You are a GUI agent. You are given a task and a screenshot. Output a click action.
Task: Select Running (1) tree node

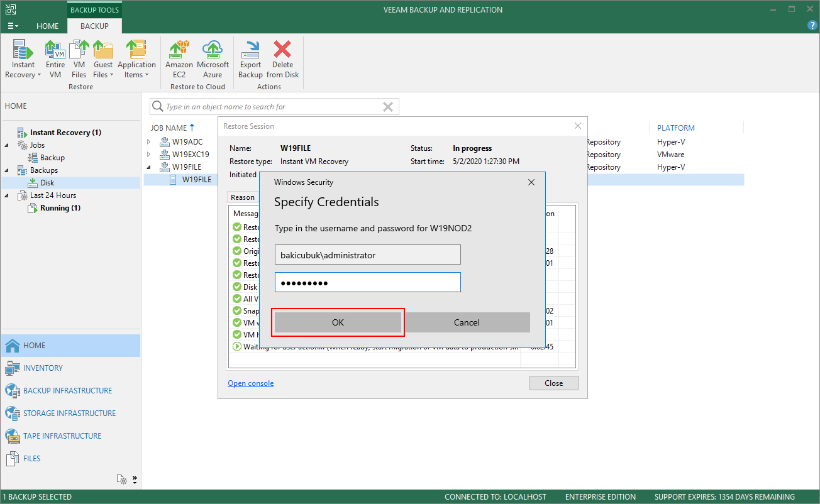tap(60, 208)
